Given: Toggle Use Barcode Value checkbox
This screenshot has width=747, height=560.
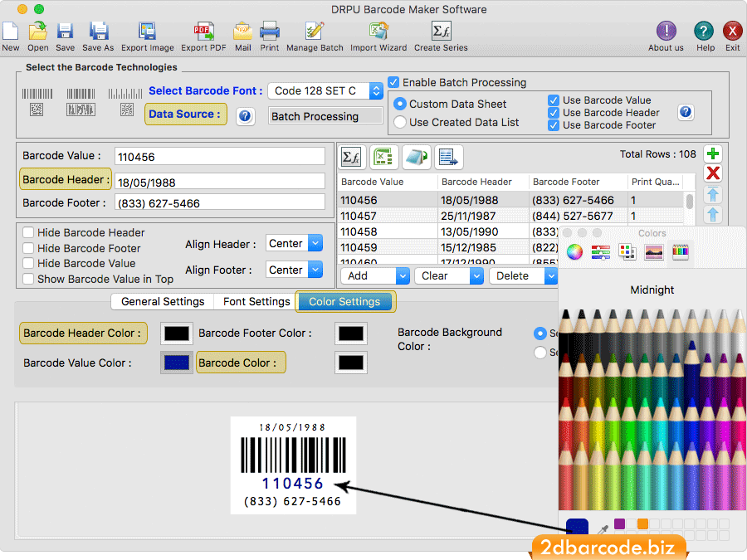Looking at the screenshot, I should coord(553,100).
